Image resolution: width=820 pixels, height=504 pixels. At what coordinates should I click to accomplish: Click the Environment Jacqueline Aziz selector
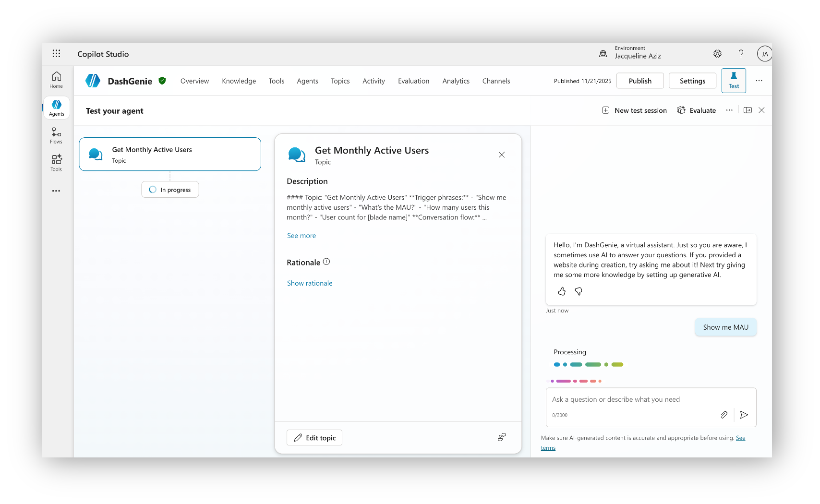630,53
